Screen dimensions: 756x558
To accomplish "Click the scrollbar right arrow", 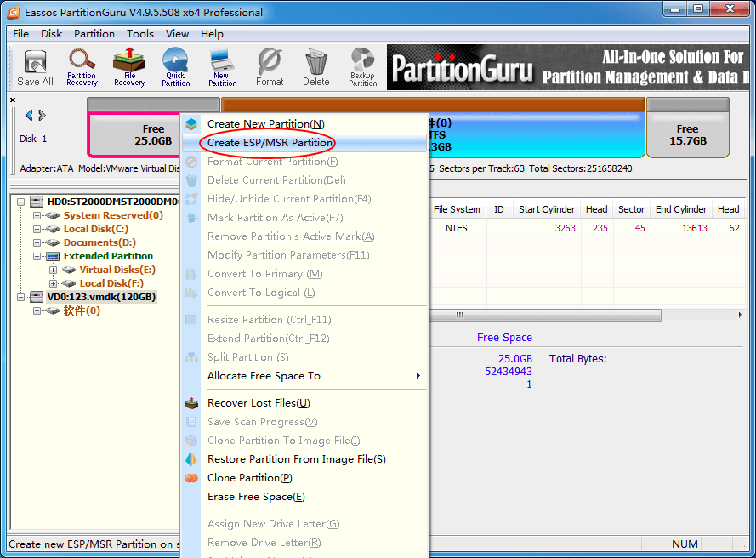I will (x=740, y=315).
